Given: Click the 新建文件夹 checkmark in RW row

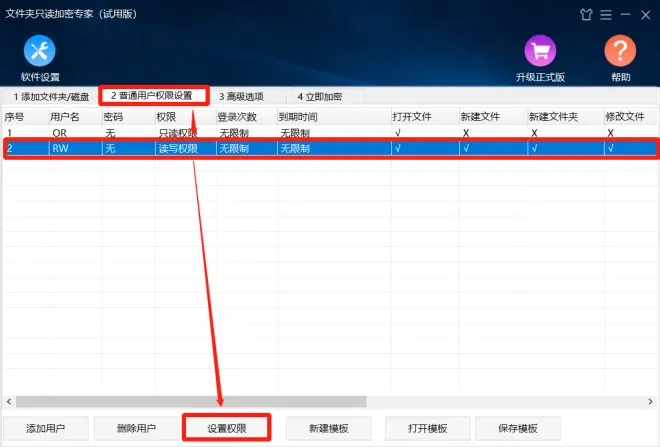Looking at the screenshot, I should click(534, 149).
